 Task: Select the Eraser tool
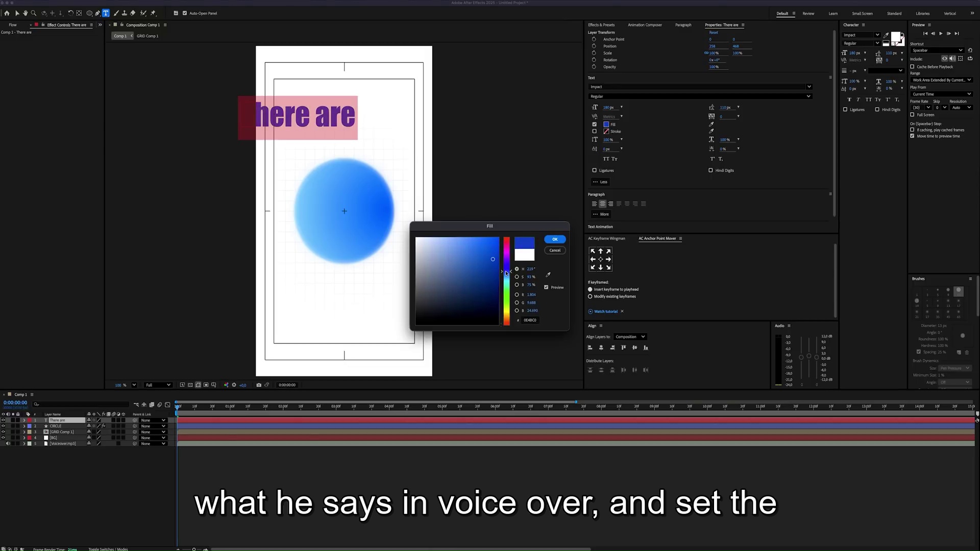pos(133,13)
